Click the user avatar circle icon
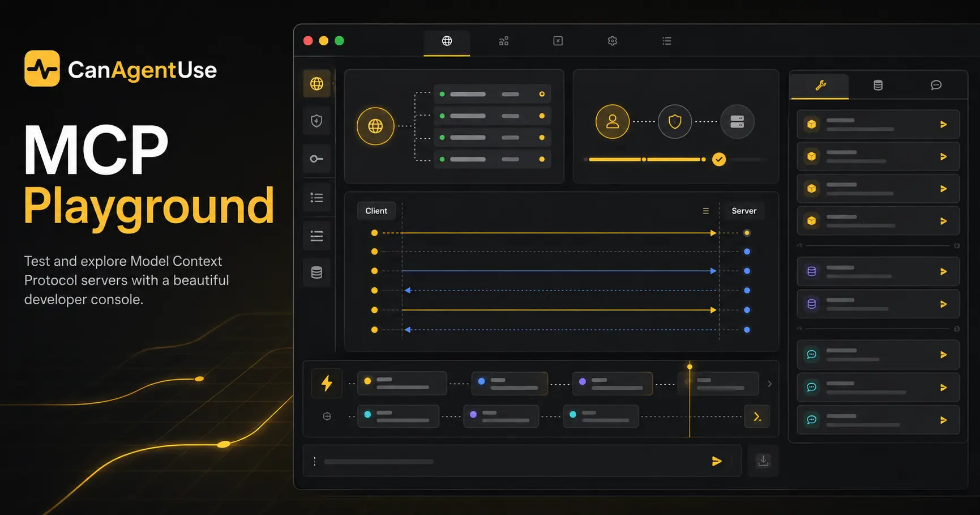 [x=613, y=121]
